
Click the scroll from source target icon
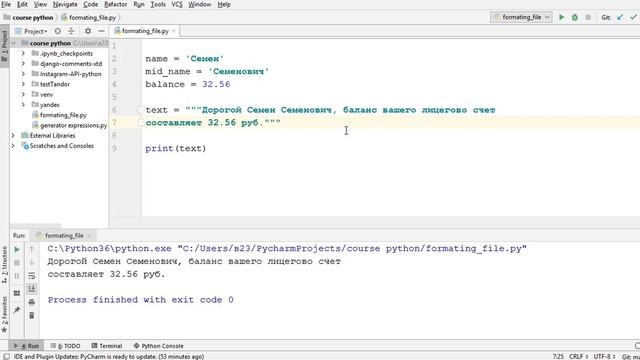pos(58,31)
